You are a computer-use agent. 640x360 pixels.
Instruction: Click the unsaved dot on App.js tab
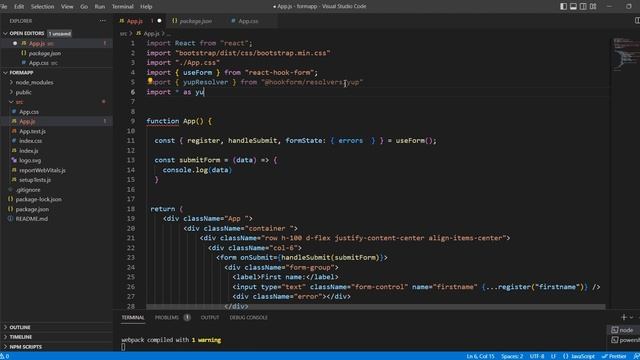[x=159, y=20]
